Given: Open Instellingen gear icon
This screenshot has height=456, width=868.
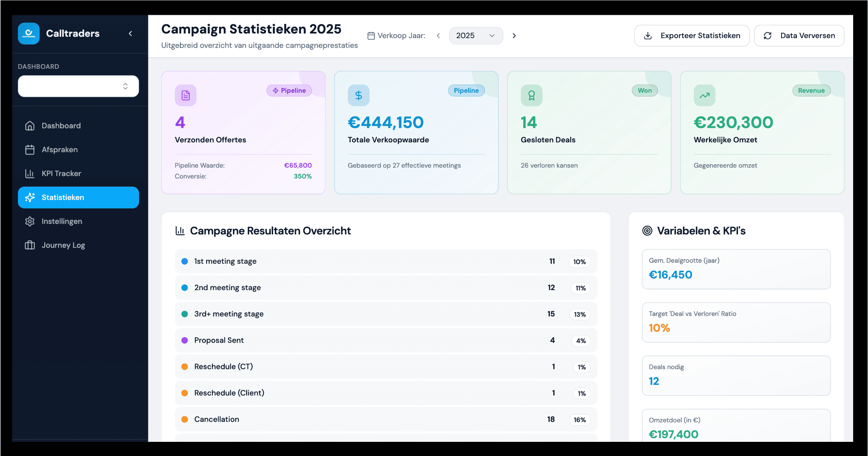Looking at the screenshot, I should click(30, 221).
